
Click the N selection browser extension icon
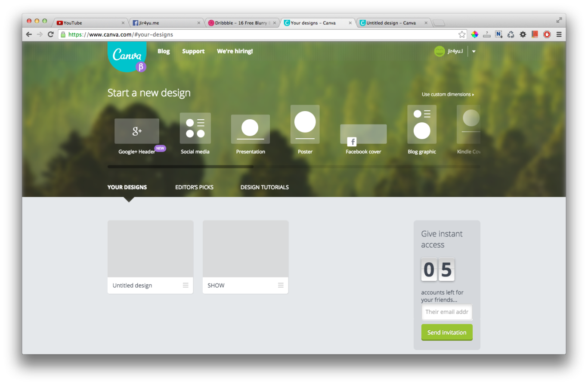498,34
